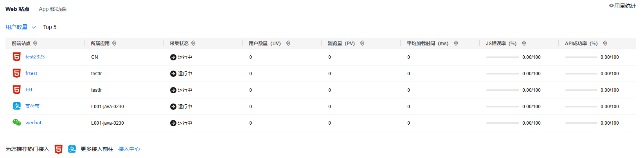Select the recommended HTML5 access icon at bottom
This screenshot has width=644, height=158.
click(58, 149)
